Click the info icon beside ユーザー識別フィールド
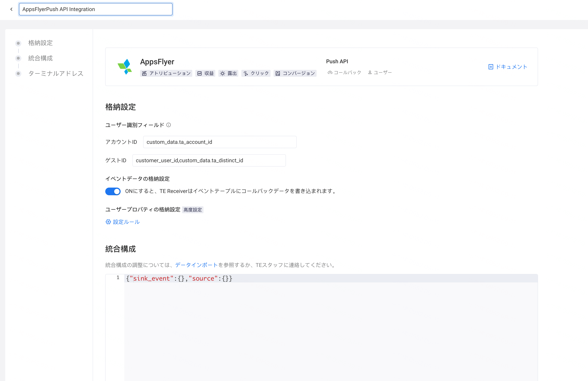 tap(168, 125)
